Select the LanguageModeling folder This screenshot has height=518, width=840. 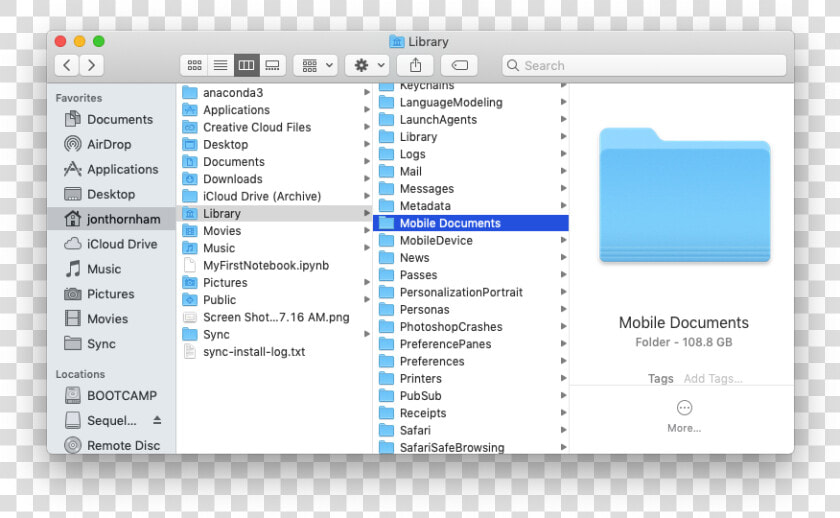click(x=471, y=102)
